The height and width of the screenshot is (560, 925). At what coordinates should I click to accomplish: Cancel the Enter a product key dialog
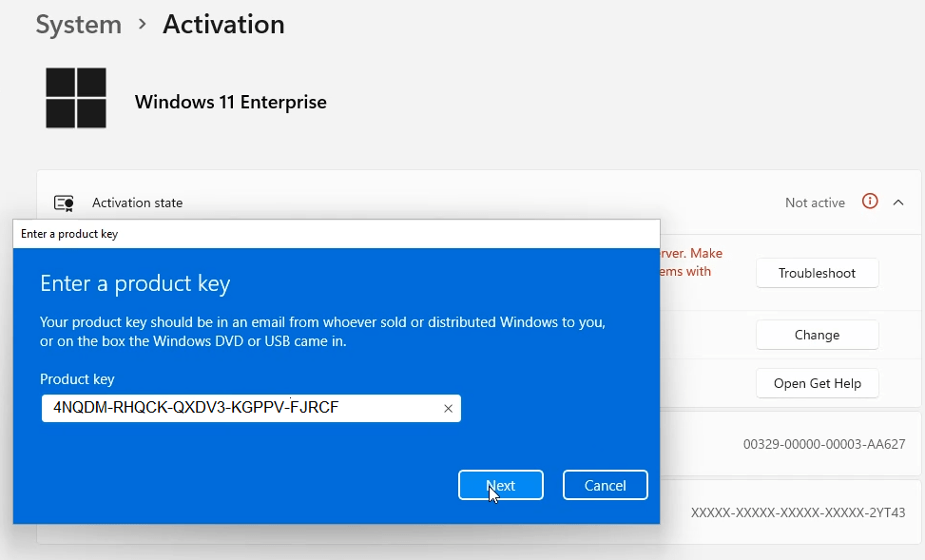605,485
